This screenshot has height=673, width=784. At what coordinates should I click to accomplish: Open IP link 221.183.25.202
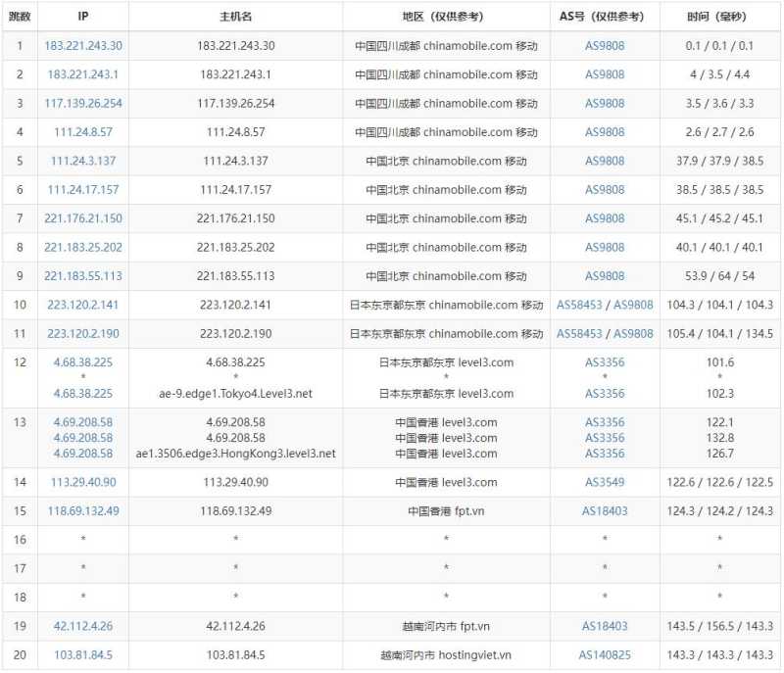(83, 247)
